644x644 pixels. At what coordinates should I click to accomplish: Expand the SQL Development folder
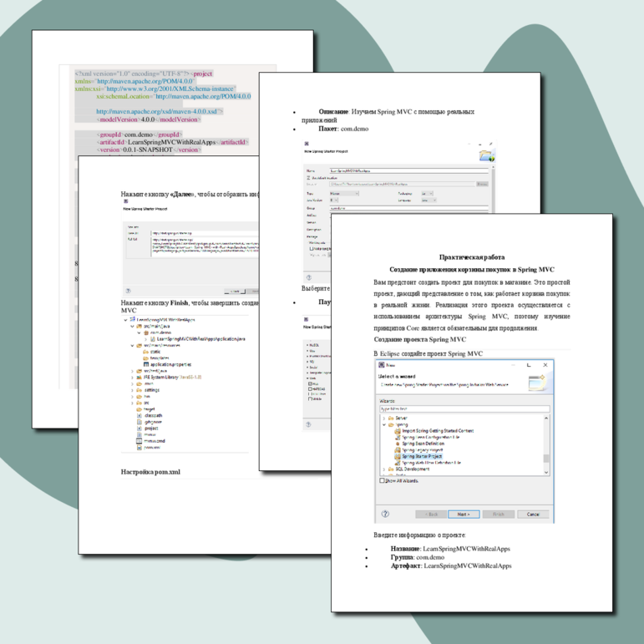384,469
